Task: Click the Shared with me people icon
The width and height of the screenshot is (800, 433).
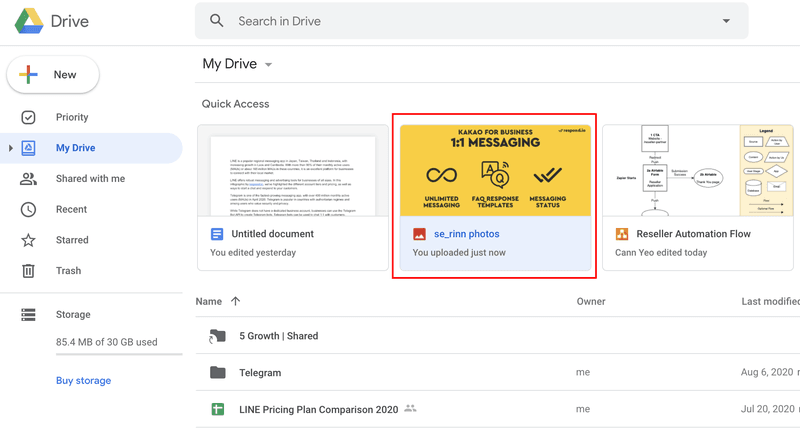Action: (29, 179)
